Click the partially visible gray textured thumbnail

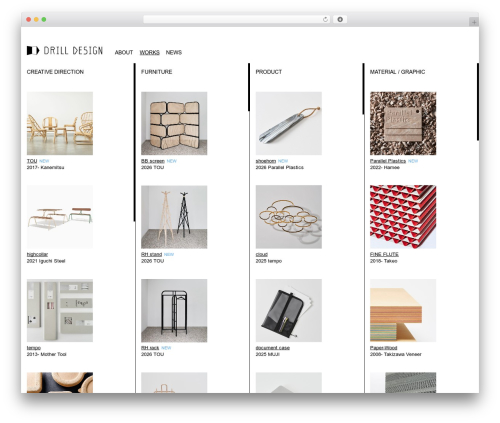point(403,383)
